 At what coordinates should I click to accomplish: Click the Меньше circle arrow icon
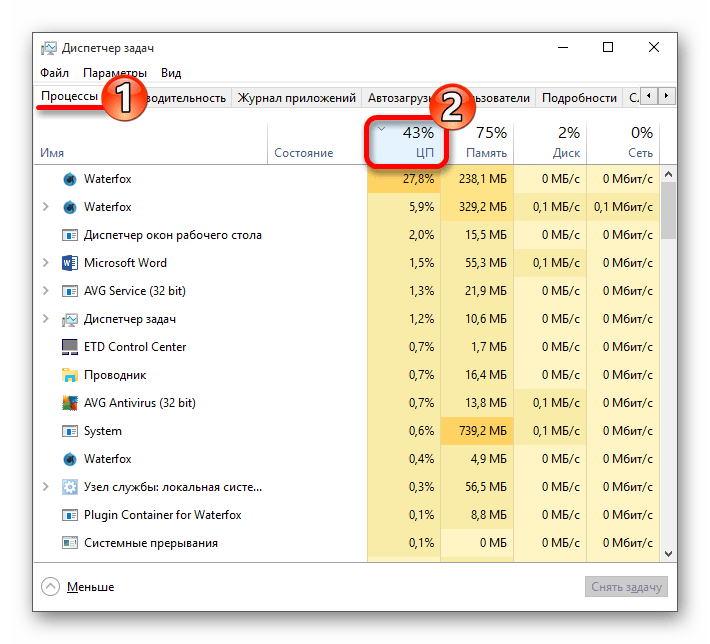[50, 587]
